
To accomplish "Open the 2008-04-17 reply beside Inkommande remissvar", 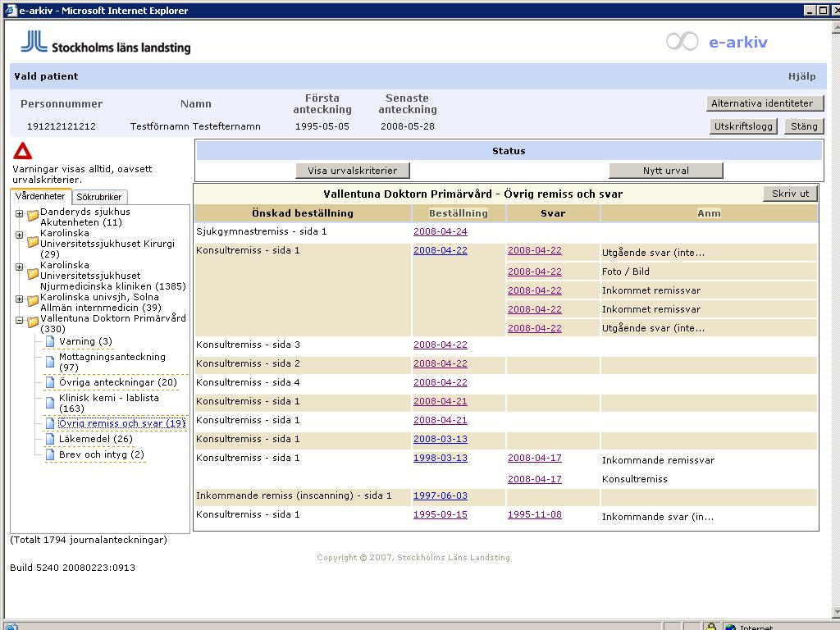I will click(x=535, y=458).
